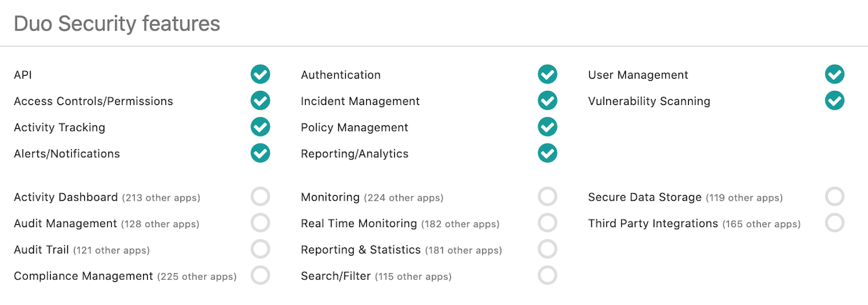Click the Incident Management label
The image size is (868, 305).
(x=360, y=101)
